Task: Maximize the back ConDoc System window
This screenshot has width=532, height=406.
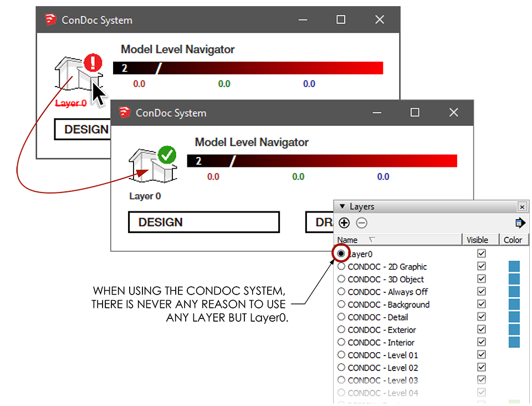Action: point(341,19)
